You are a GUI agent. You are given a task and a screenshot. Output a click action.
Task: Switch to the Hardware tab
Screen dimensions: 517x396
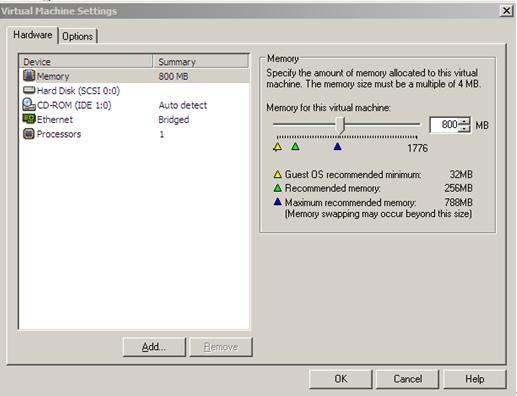[33, 35]
